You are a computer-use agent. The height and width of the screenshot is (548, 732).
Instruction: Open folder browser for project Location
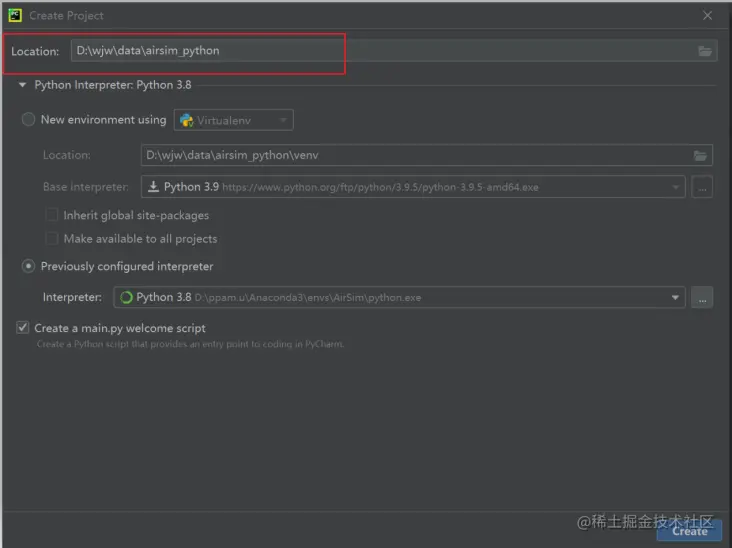[704, 51]
